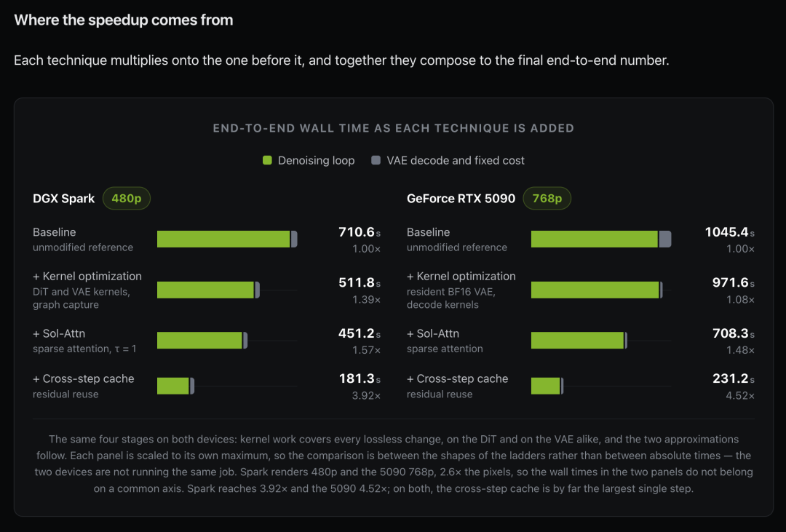Click the 710.6 s baseline value
786x532 pixels.
(x=360, y=232)
